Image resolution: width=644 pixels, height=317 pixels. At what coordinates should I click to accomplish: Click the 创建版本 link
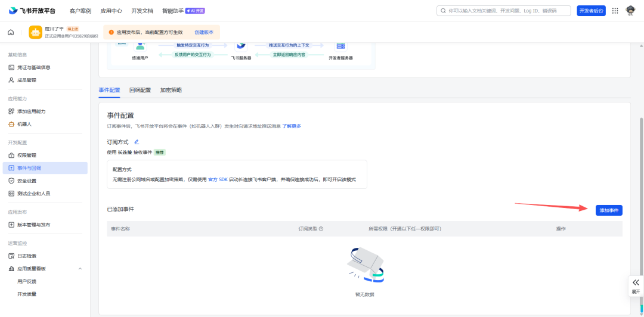[204, 32]
